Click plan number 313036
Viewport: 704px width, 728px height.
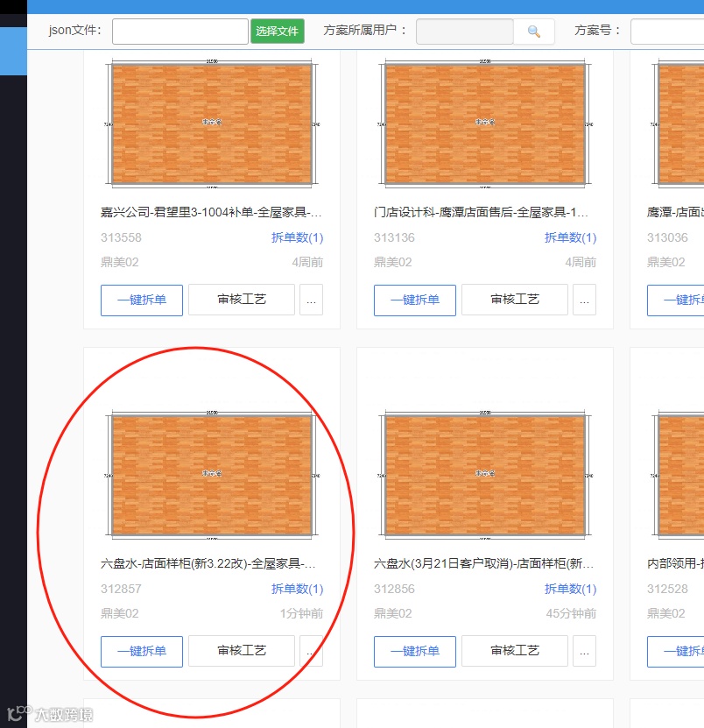[x=667, y=237]
